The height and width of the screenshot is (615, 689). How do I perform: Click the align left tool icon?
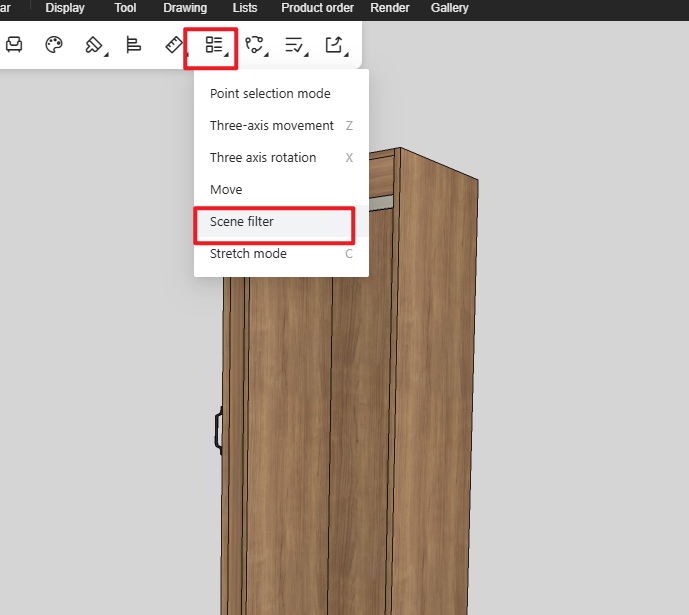click(133, 45)
